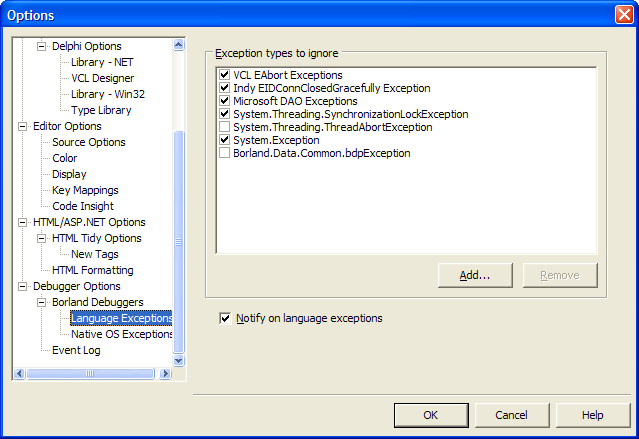Click the tree horizontal scrollbar thumb
Image resolution: width=639 pixels, height=439 pixels.
[90, 373]
